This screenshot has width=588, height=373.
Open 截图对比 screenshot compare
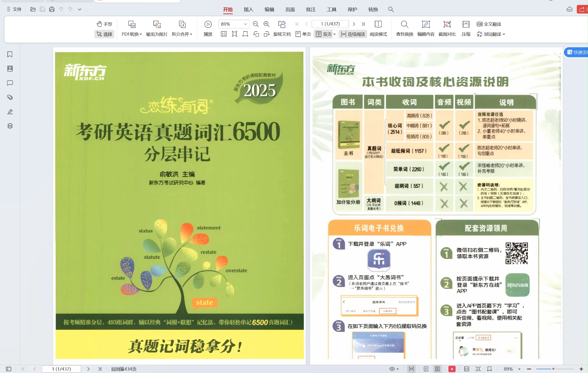(x=447, y=28)
